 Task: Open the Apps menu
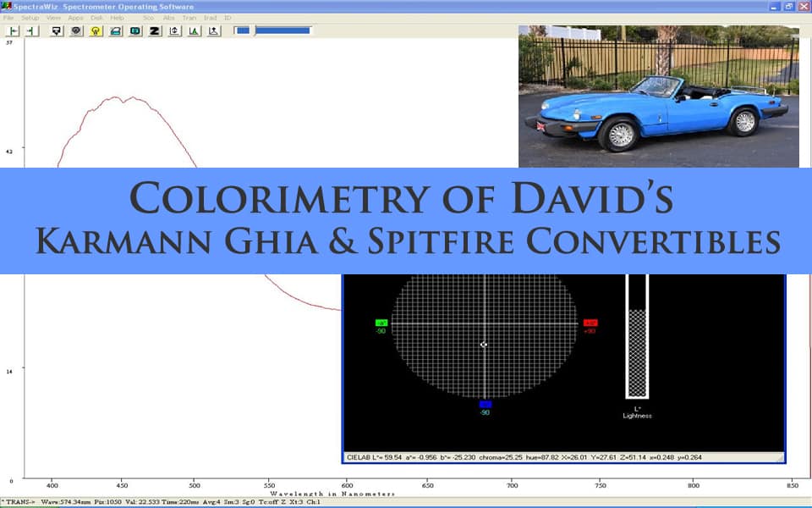tap(75, 18)
